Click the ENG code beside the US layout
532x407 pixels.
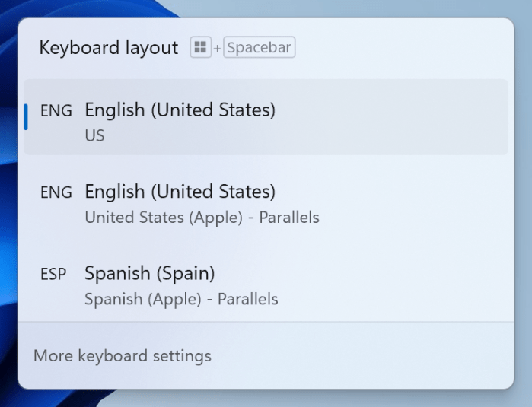56,111
